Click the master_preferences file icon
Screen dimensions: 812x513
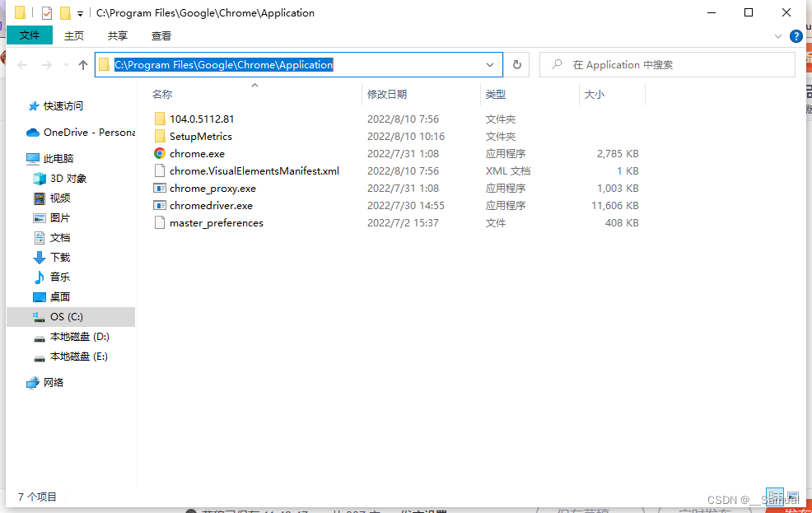pyautogui.click(x=160, y=222)
